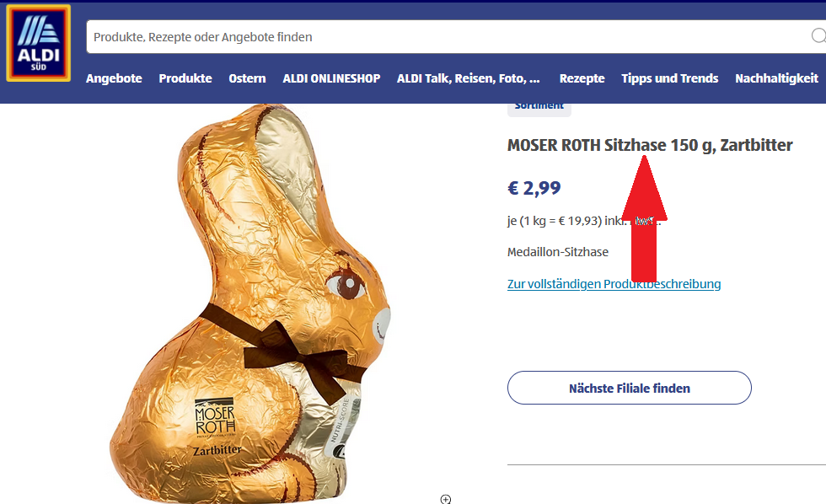Open Tipps und Trends menu
826x504 pixels.
coord(669,78)
